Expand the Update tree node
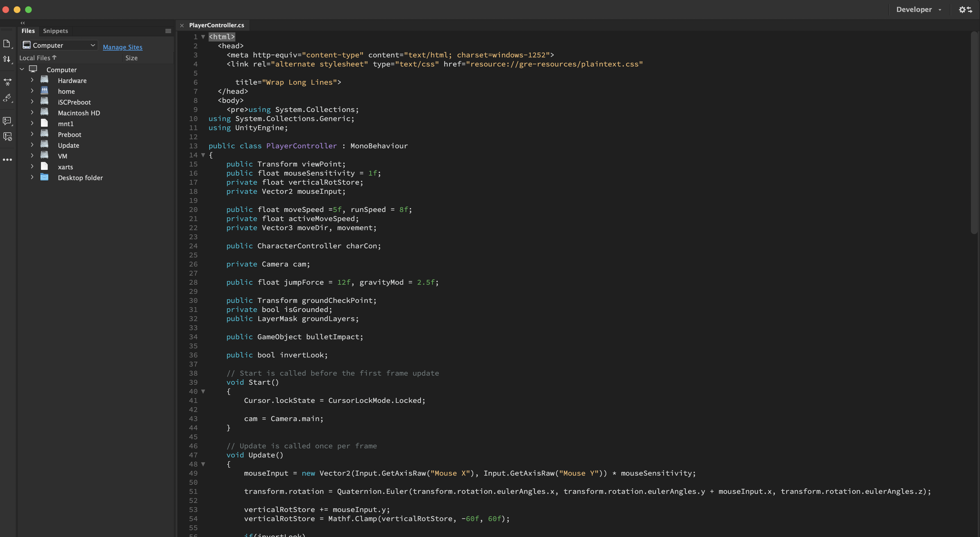Screen dimensions: 980x537 pyautogui.click(x=32, y=145)
